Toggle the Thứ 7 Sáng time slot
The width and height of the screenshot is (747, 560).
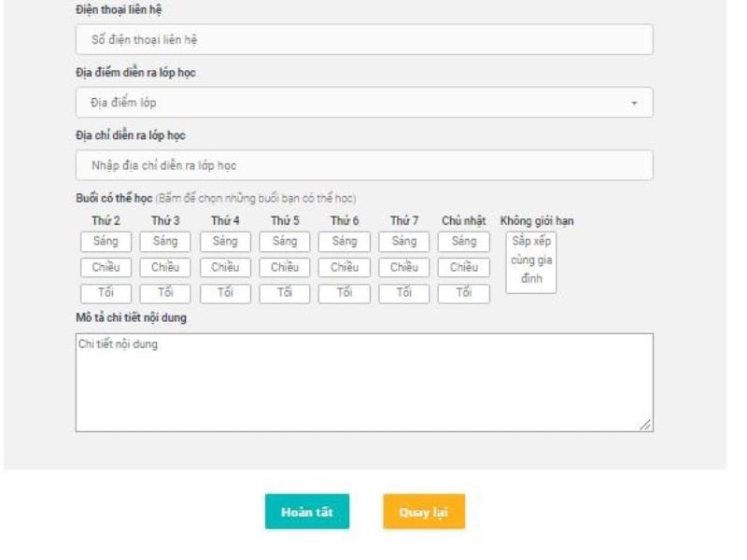coord(404,242)
